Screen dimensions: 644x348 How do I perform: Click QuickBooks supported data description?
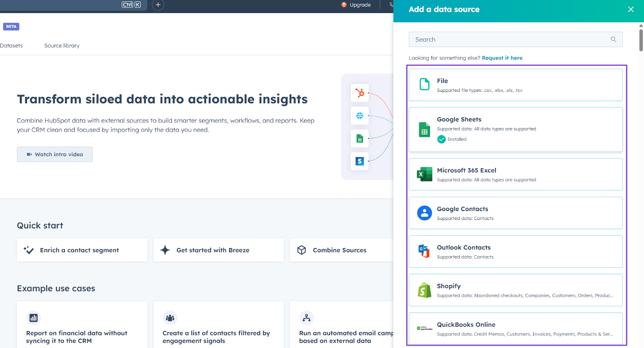tap(525, 334)
